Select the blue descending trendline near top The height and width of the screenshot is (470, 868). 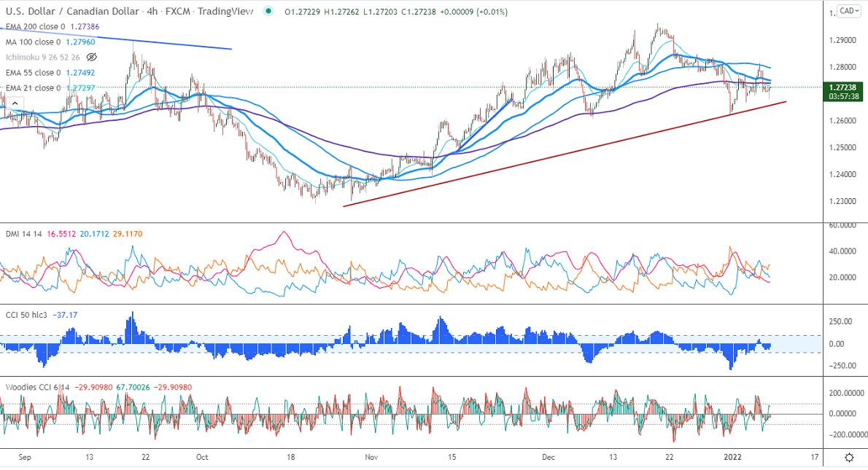(116, 38)
